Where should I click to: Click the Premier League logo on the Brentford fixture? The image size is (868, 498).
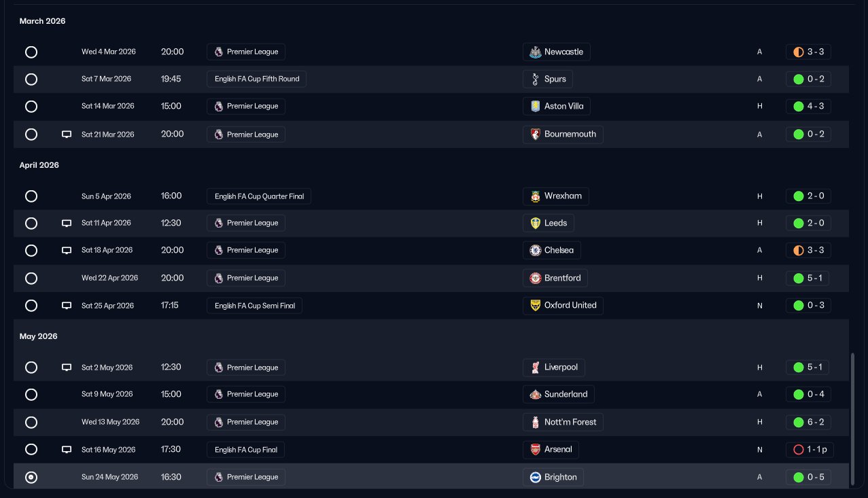pos(218,278)
